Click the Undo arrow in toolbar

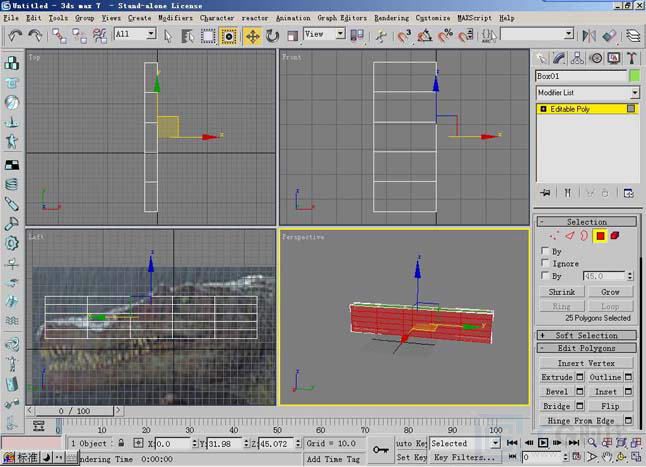(x=15, y=36)
